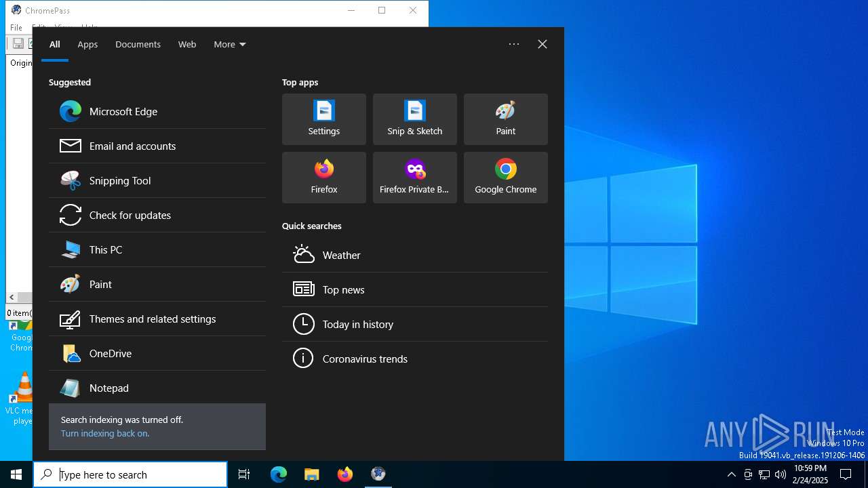This screenshot has height=488, width=868.
Task: Switch to the All search tab
Action: (55, 44)
